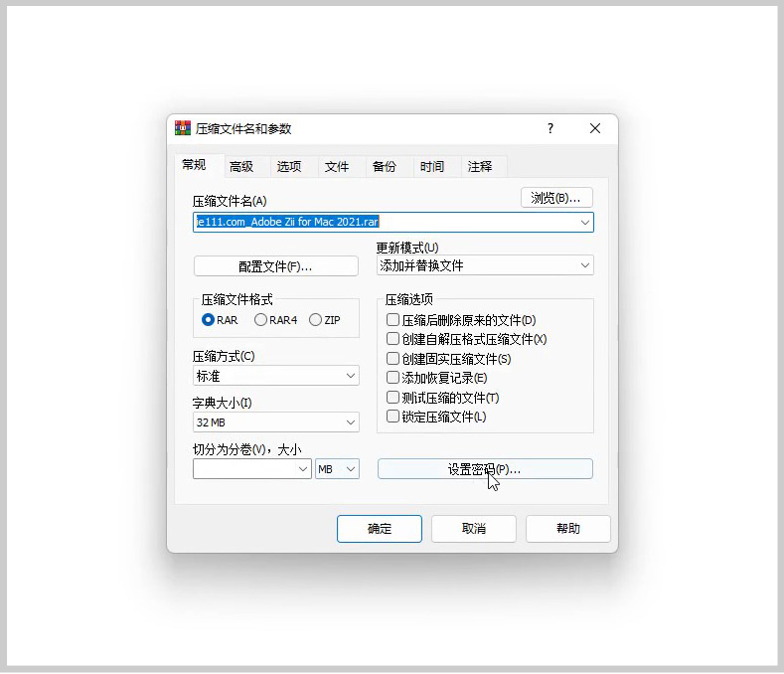Expand the volume split size combo box
The image size is (784, 674).
(302, 469)
